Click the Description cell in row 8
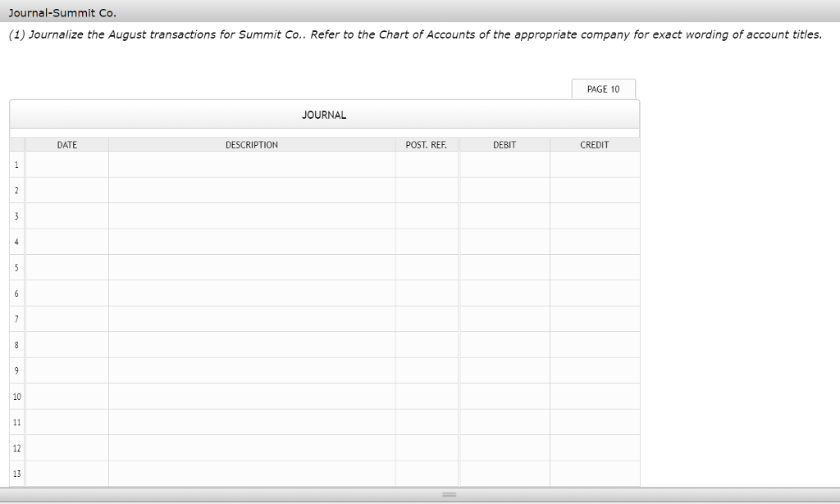Image resolution: width=840 pixels, height=504 pixels. click(x=252, y=345)
